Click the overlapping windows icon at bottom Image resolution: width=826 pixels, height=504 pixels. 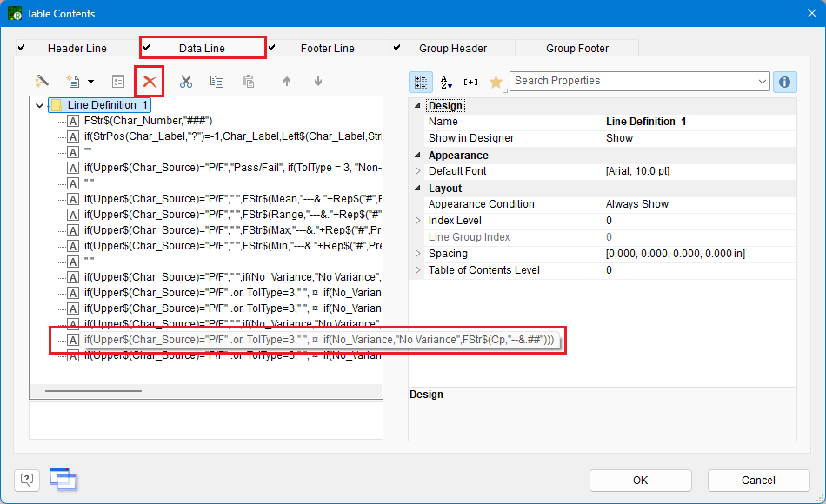click(63, 479)
